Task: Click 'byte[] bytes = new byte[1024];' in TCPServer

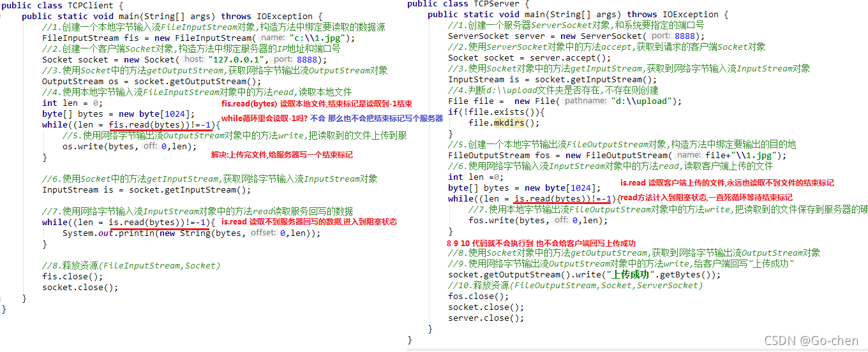Action: [x=524, y=187]
